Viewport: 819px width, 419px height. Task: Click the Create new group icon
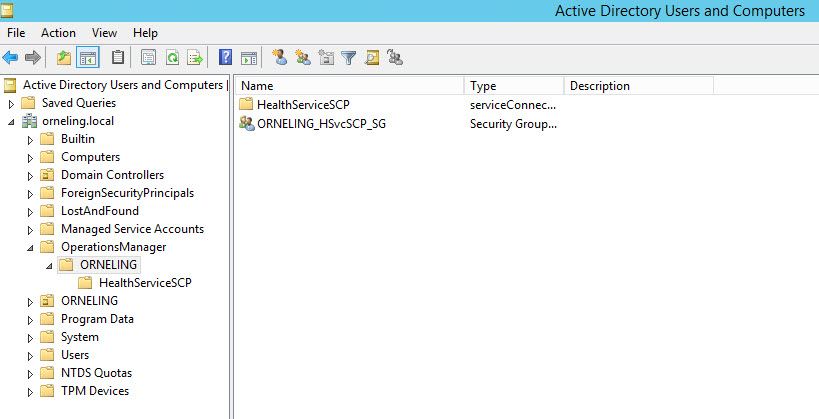point(303,58)
